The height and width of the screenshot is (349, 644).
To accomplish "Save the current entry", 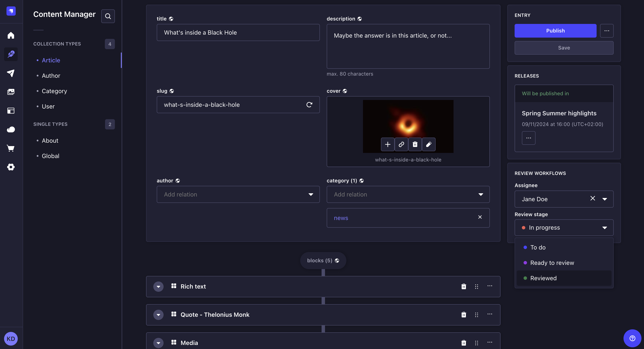I will tap(564, 47).
